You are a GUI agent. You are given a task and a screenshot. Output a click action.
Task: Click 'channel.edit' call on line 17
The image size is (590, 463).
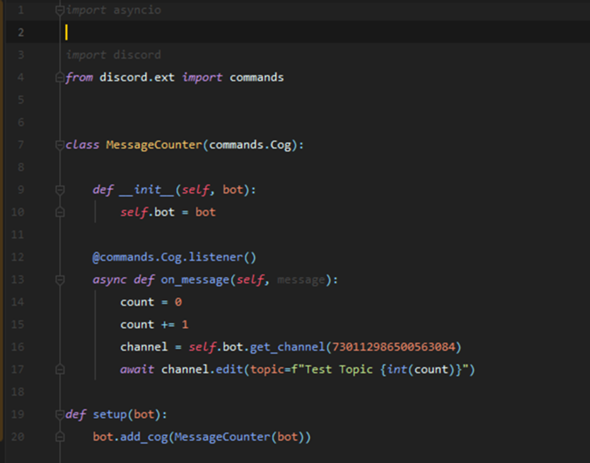coord(202,369)
